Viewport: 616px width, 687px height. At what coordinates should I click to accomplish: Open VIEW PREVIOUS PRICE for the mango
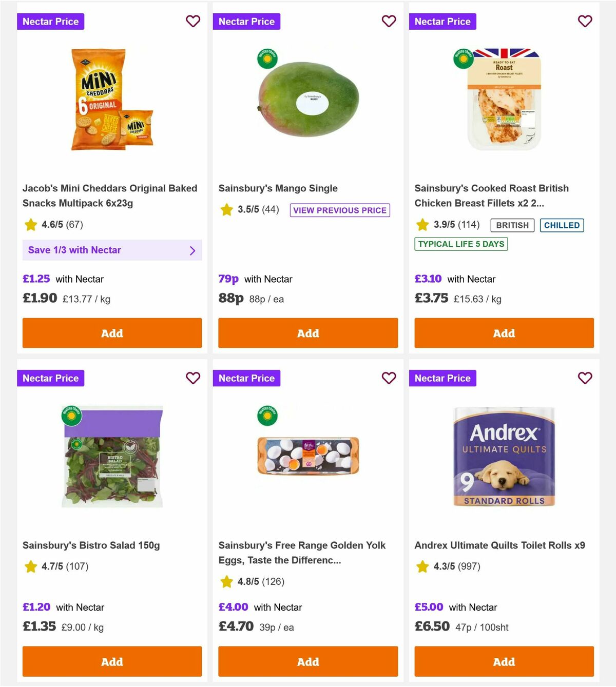coord(340,210)
